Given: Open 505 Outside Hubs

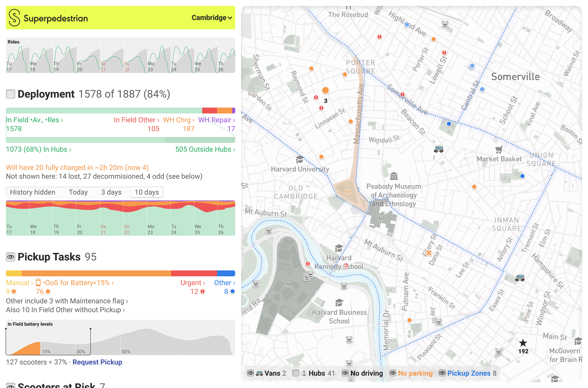Looking at the screenshot, I should point(205,149).
